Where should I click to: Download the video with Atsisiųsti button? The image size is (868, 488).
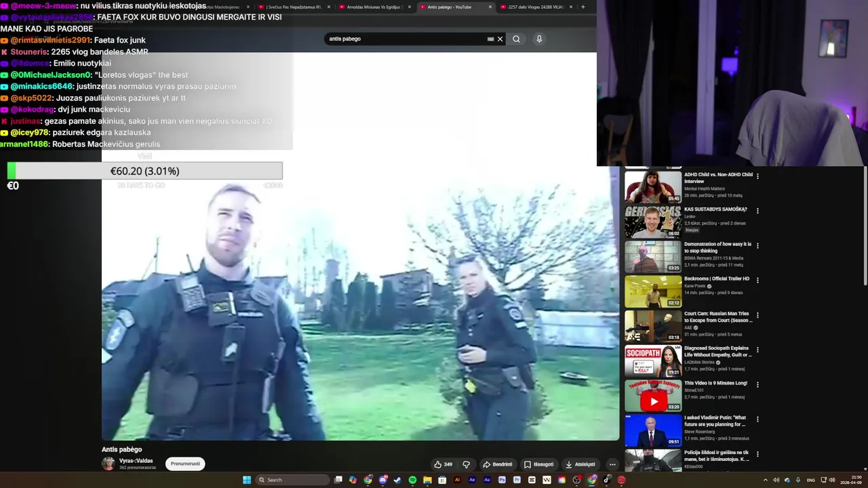pyautogui.click(x=580, y=464)
